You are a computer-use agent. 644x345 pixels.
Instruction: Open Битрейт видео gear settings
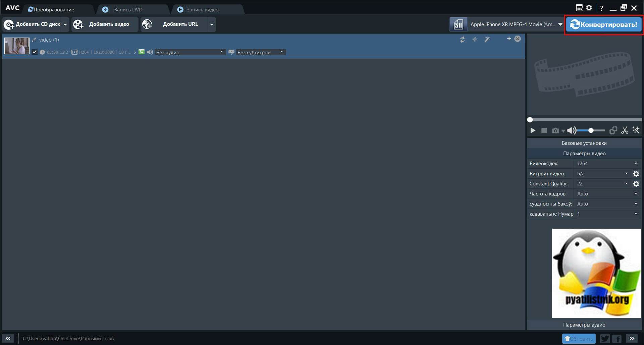click(x=636, y=174)
